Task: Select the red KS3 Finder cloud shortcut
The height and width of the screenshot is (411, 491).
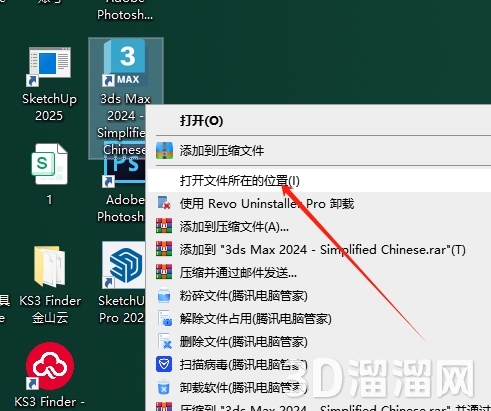Action: click(49, 375)
